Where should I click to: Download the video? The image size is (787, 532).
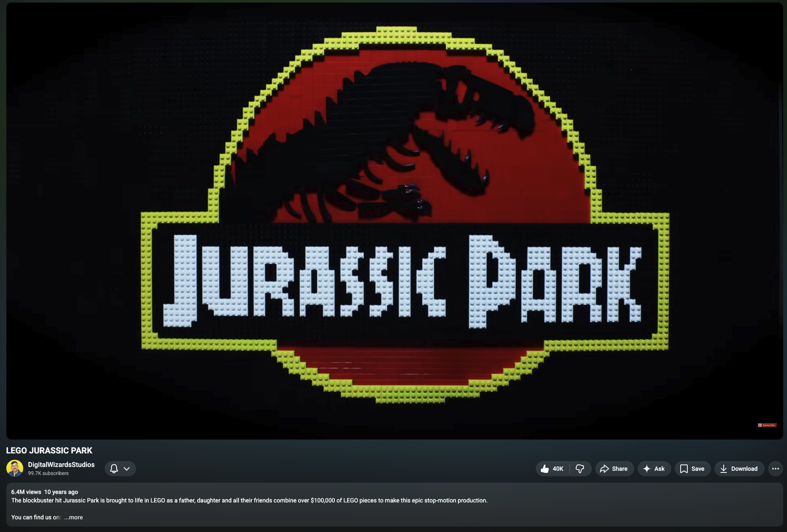point(739,469)
